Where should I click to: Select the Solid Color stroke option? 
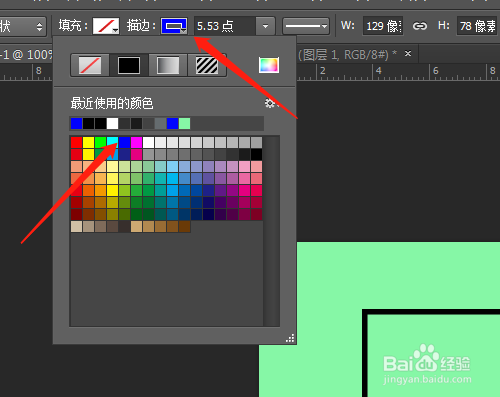pos(129,65)
